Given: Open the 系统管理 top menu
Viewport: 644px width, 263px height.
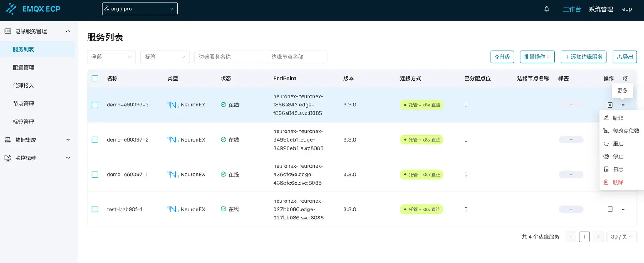Looking at the screenshot, I should click(x=600, y=9).
